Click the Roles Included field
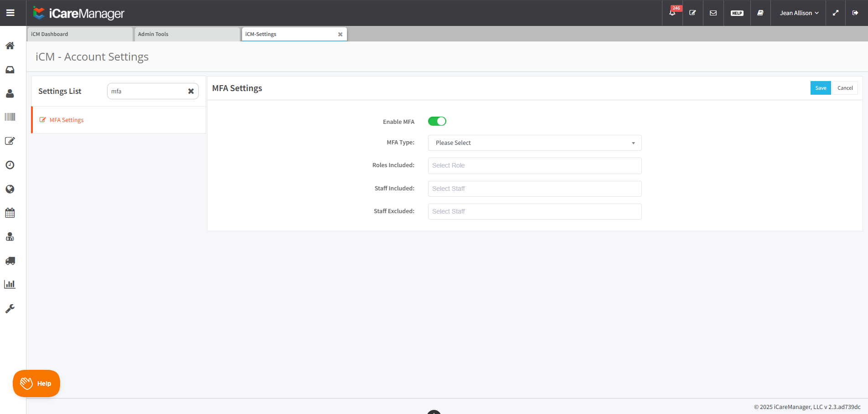The height and width of the screenshot is (414, 868). pos(535,165)
